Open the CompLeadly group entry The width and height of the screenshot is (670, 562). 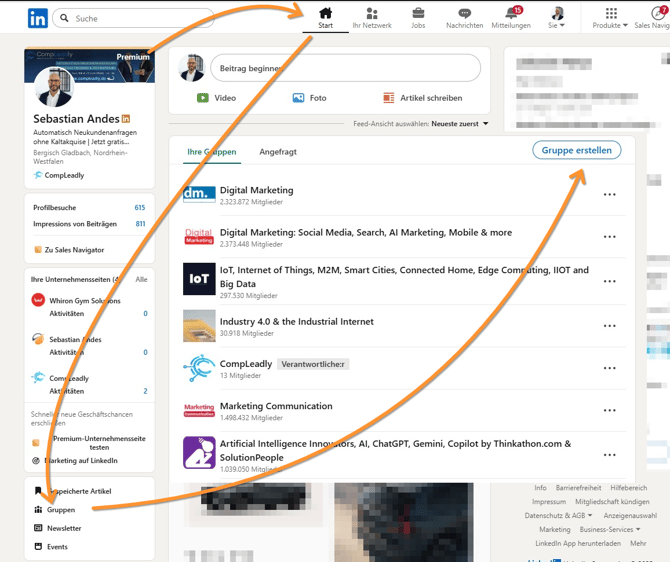click(x=245, y=364)
